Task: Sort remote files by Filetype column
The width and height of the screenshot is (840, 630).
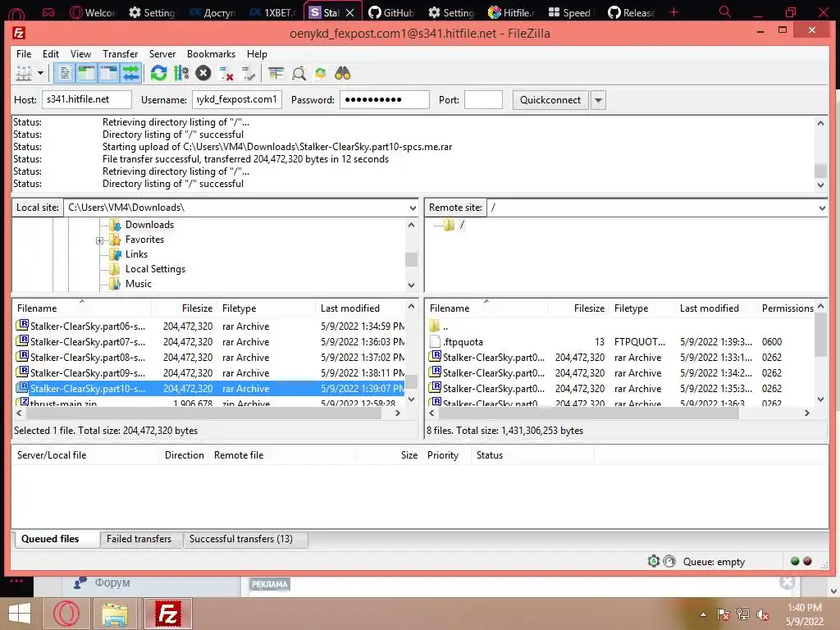Action: (x=642, y=308)
